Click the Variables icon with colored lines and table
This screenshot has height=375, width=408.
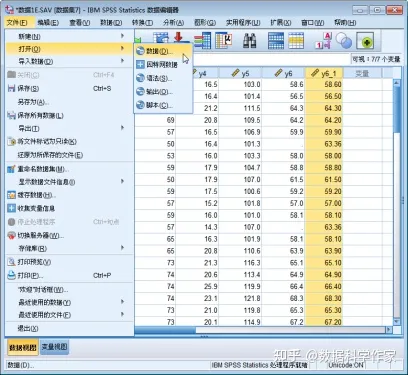pyautogui.click(x=202, y=41)
